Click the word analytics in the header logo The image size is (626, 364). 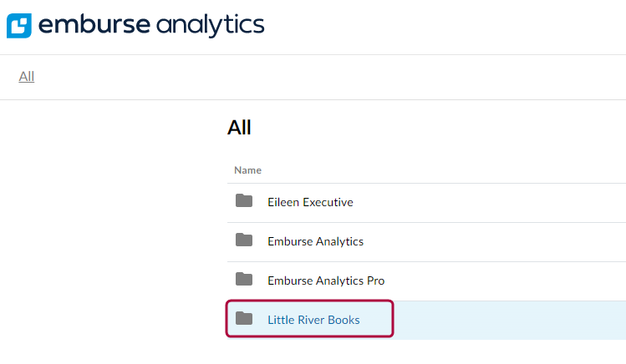tap(211, 26)
